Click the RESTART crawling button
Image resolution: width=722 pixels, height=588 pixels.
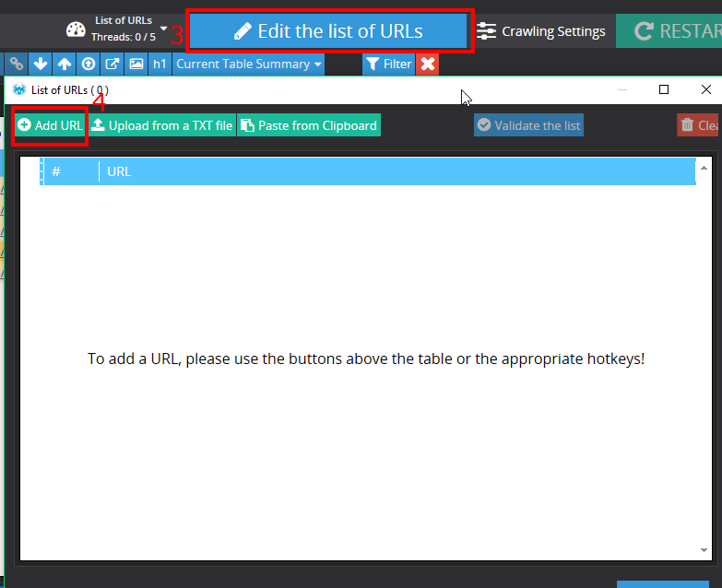pyautogui.click(x=669, y=30)
